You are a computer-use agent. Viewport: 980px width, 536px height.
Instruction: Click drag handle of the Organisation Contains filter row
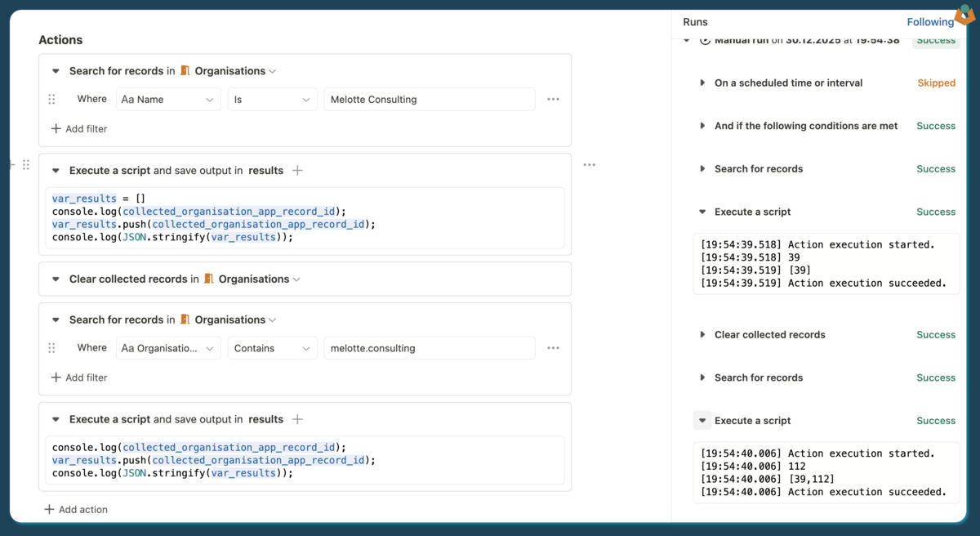pyautogui.click(x=51, y=348)
